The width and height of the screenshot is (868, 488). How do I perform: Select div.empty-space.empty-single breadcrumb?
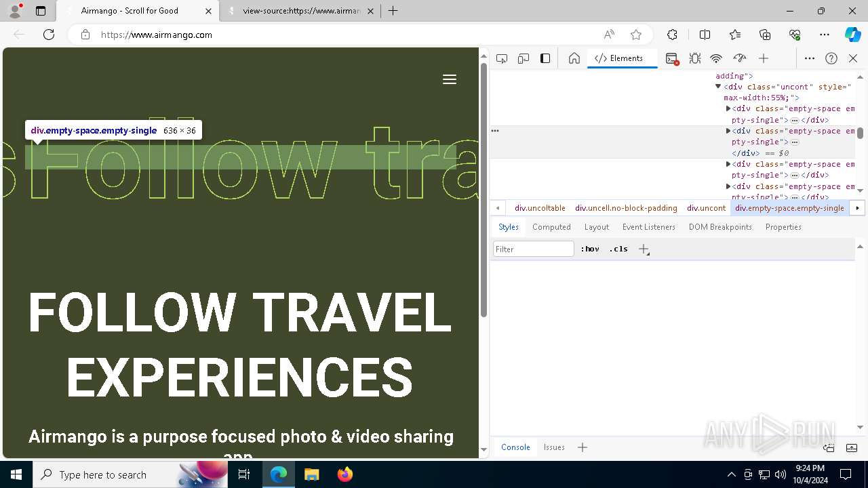point(789,208)
